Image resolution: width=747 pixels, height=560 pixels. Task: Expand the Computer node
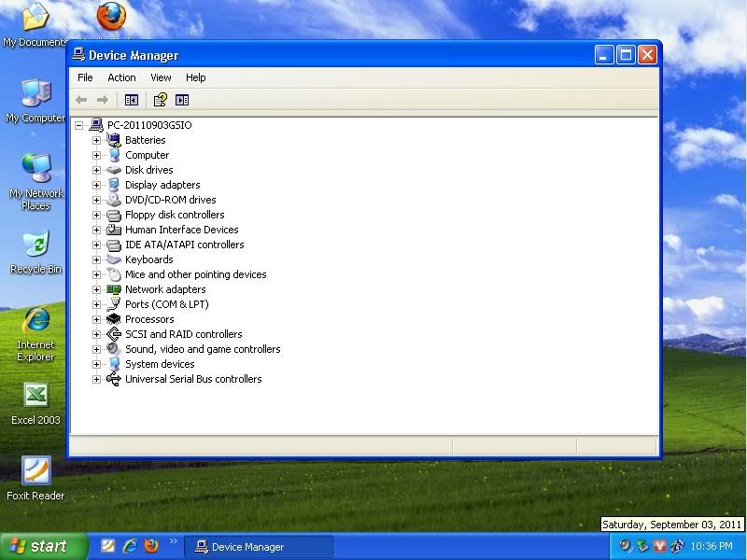tap(97, 155)
